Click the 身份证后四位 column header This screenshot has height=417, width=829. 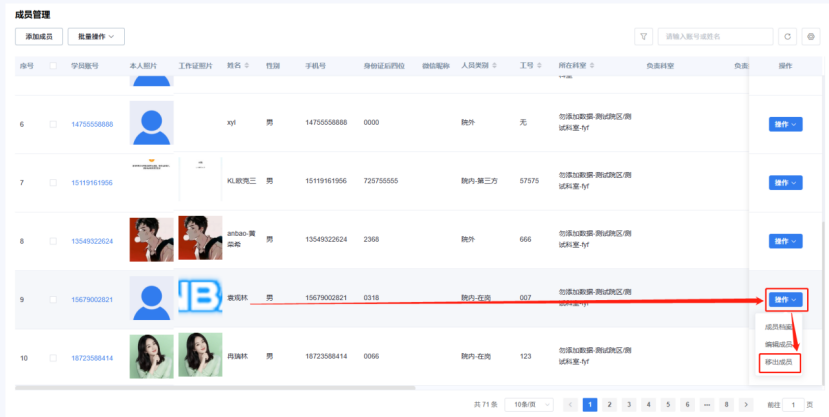coord(384,66)
